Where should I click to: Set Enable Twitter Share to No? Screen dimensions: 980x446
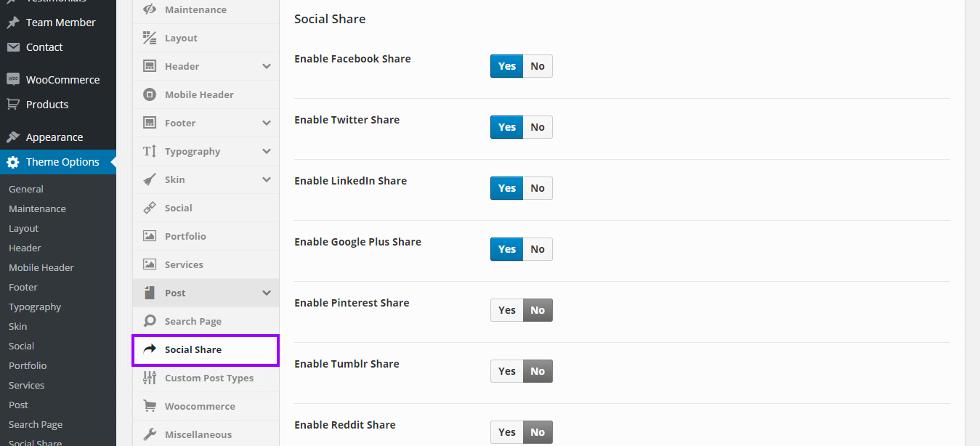click(538, 127)
